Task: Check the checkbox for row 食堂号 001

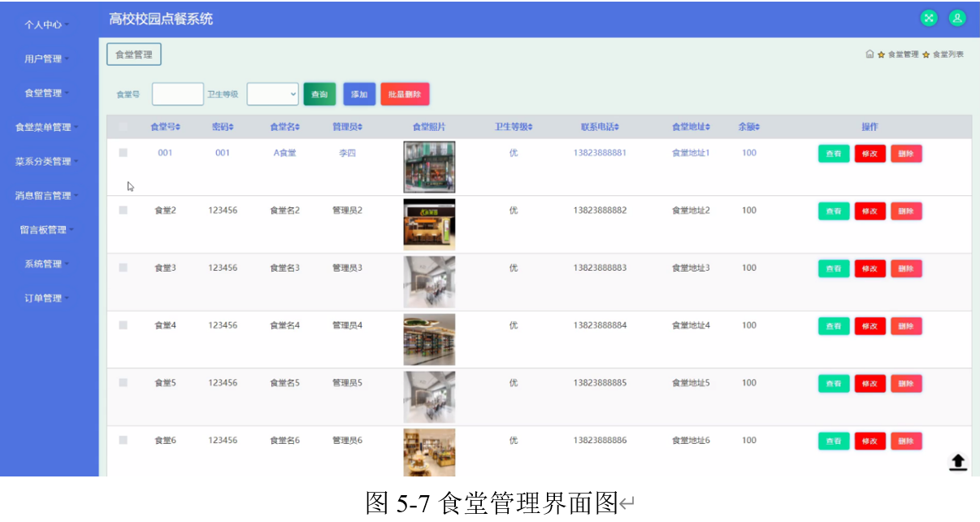Action: coord(124,153)
